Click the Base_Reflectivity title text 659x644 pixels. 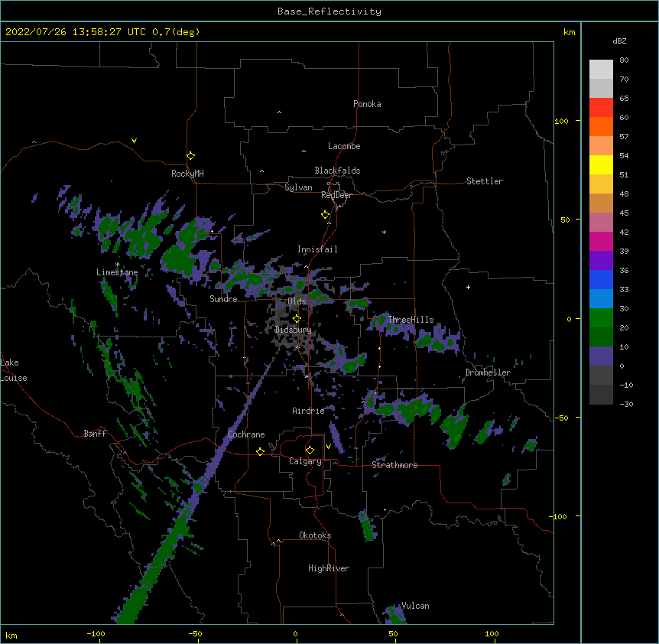click(329, 11)
